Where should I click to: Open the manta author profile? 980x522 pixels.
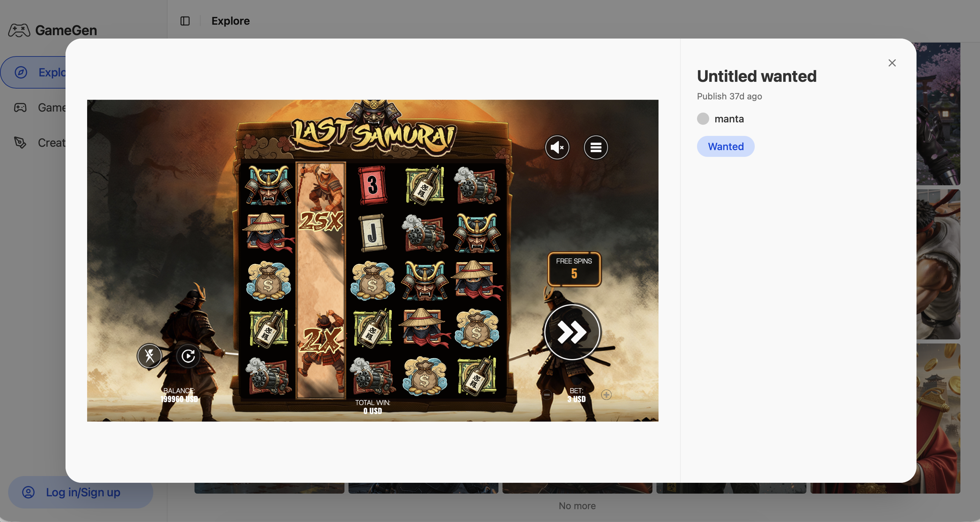(x=728, y=119)
